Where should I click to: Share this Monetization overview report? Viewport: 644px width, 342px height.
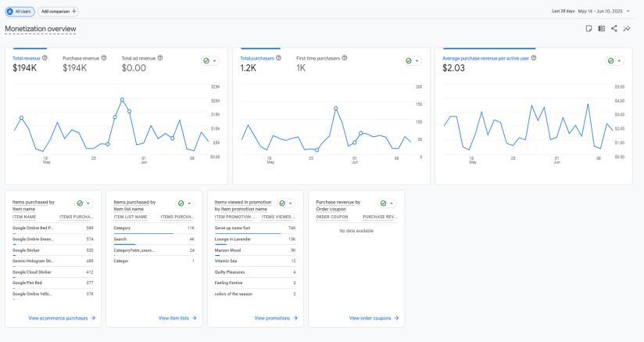(614, 28)
